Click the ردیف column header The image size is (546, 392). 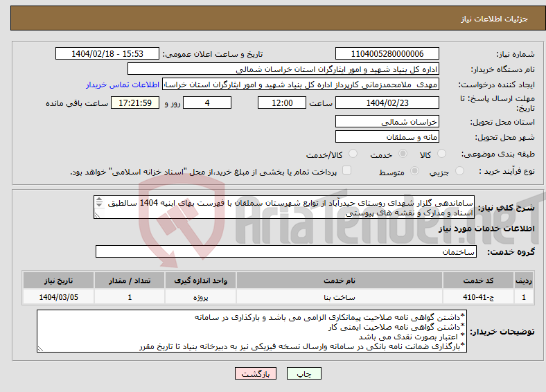click(x=524, y=280)
